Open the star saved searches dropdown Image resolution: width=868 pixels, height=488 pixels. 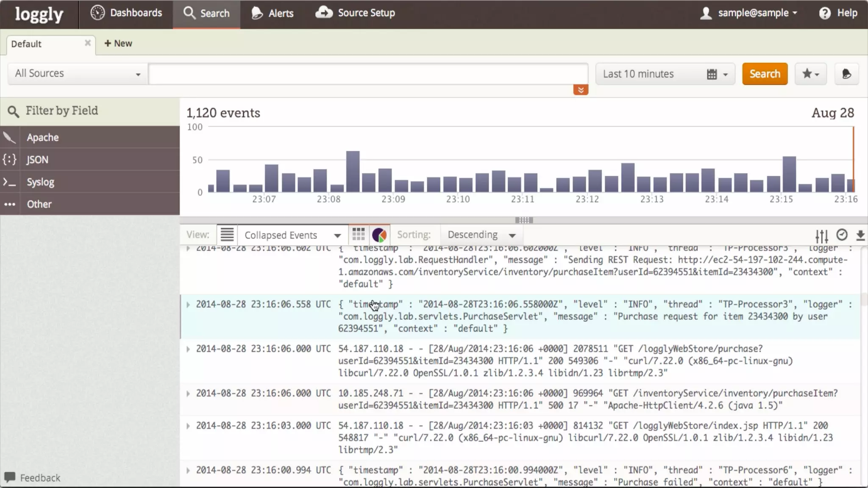[810, 74]
